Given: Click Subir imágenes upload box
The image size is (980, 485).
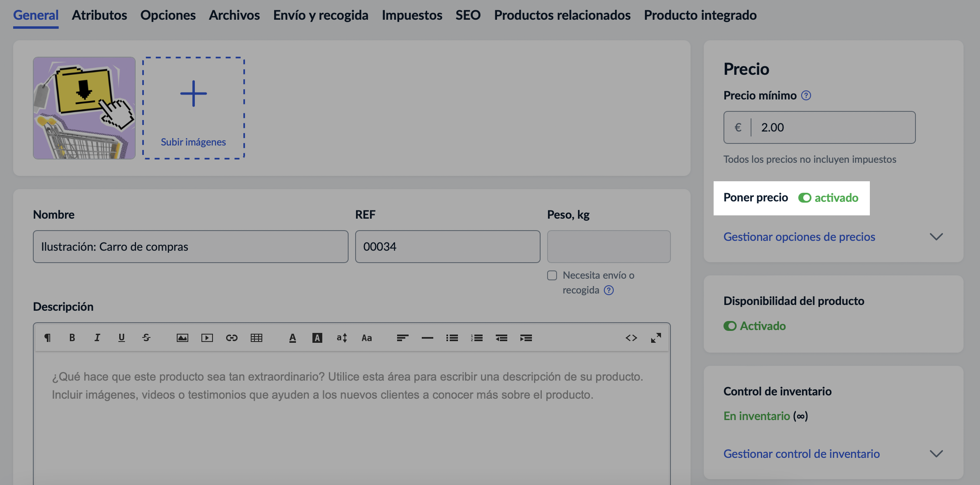Looking at the screenshot, I should (194, 108).
